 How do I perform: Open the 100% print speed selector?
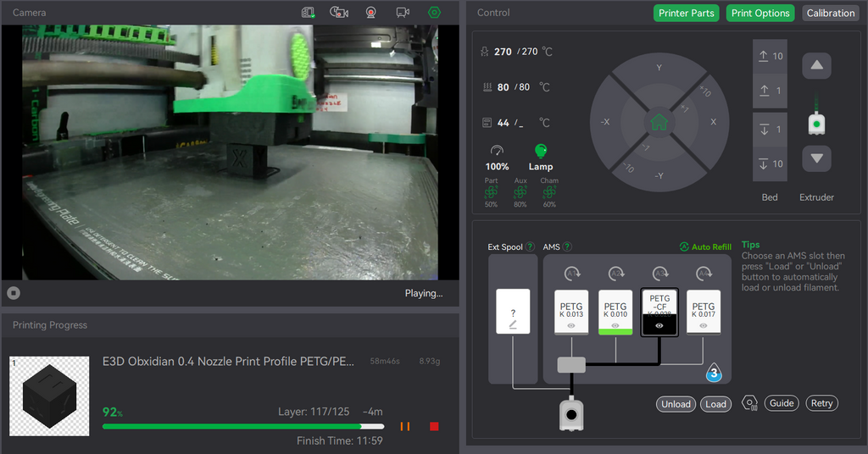497,158
